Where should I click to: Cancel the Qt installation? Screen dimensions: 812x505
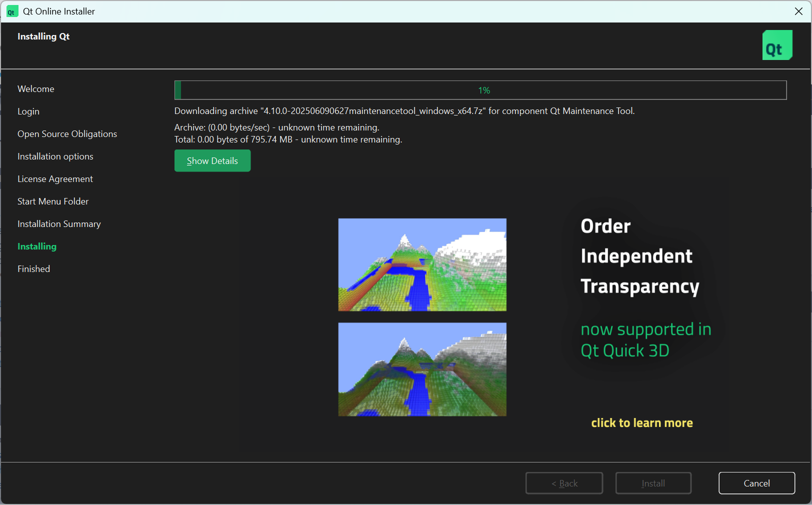(x=756, y=483)
